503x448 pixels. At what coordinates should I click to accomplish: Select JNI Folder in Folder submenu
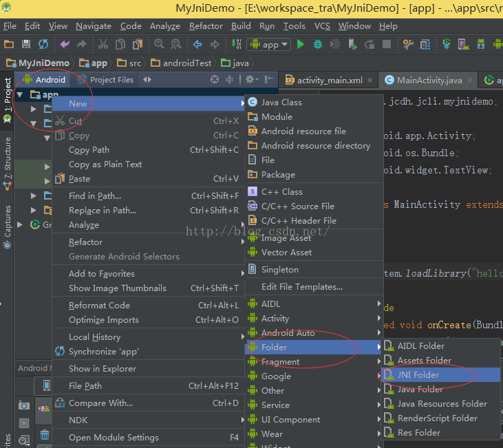441,375
